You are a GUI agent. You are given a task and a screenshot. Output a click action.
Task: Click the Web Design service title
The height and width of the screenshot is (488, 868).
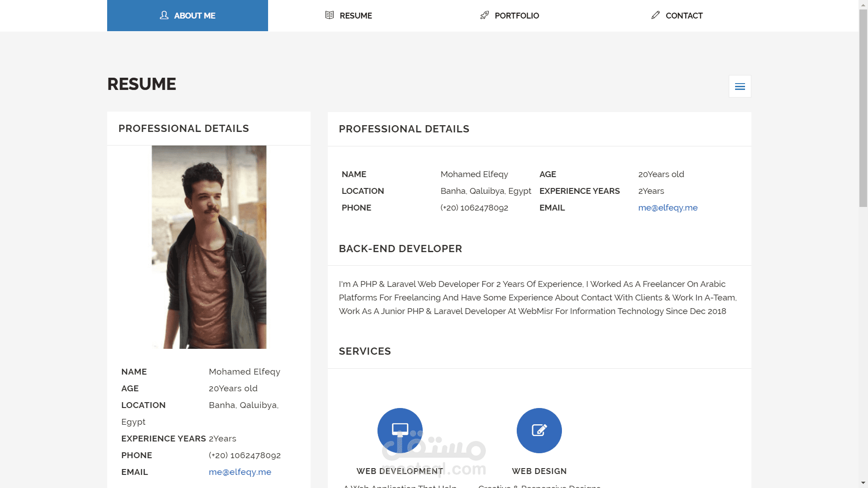[x=539, y=471]
